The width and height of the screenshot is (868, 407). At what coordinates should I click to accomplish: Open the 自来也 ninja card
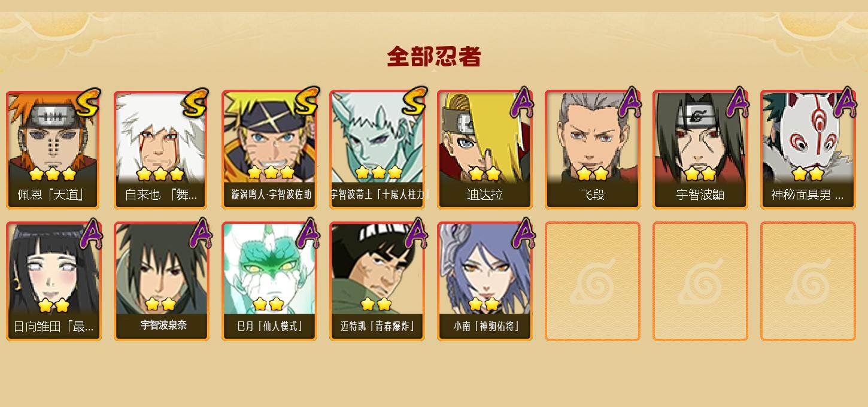[162, 150]
